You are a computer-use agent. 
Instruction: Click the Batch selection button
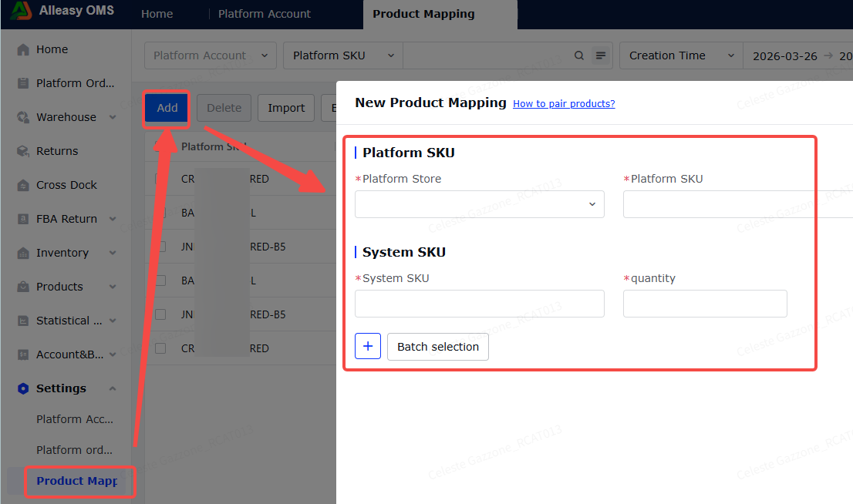coord(438,346)
